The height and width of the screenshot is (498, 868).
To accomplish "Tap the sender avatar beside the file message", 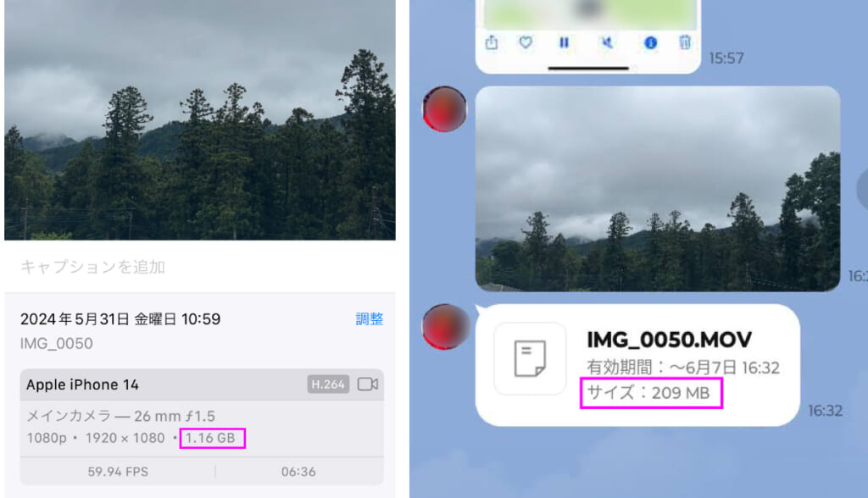I will pyautogui.click(x=444, y=326).
